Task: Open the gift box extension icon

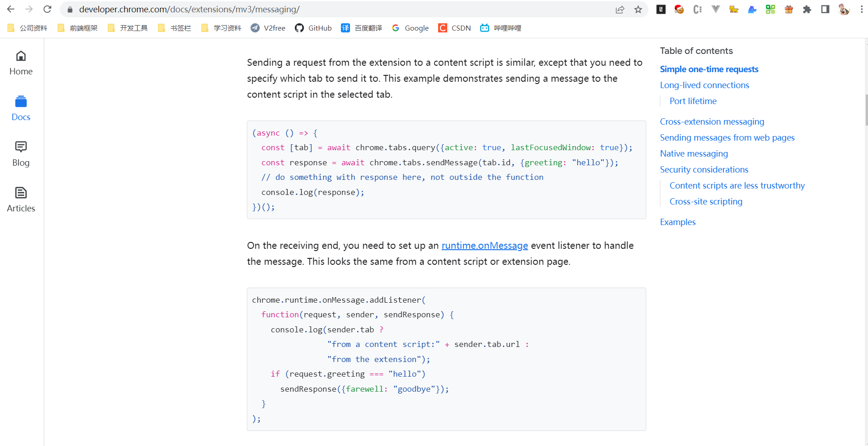Action: (x=789, y=9)
